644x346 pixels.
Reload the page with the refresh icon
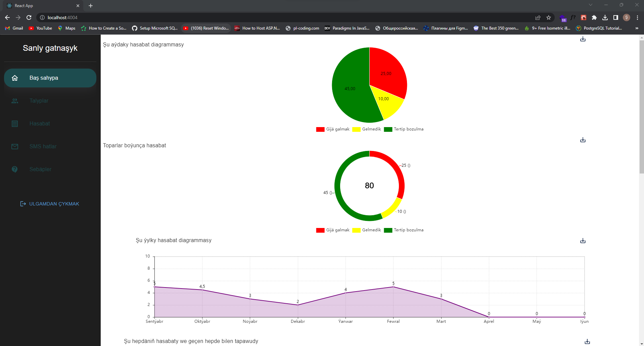tap(29, 17)
